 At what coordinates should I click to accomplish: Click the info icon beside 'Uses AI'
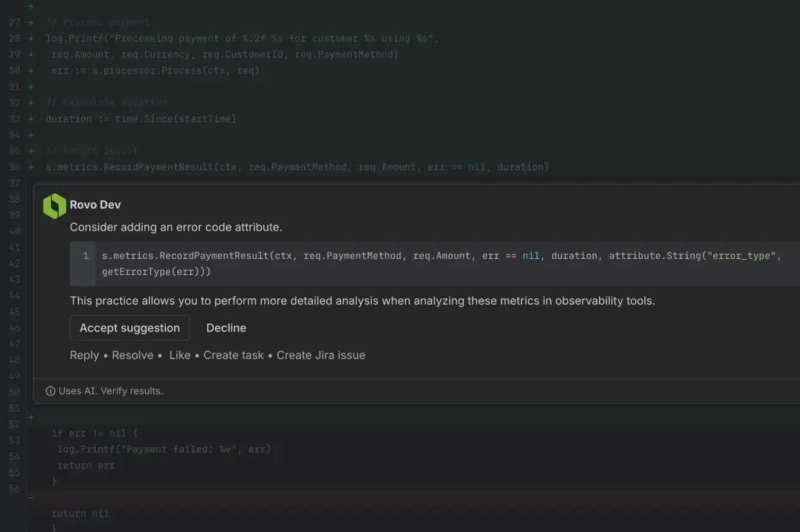tap(50, 391)
